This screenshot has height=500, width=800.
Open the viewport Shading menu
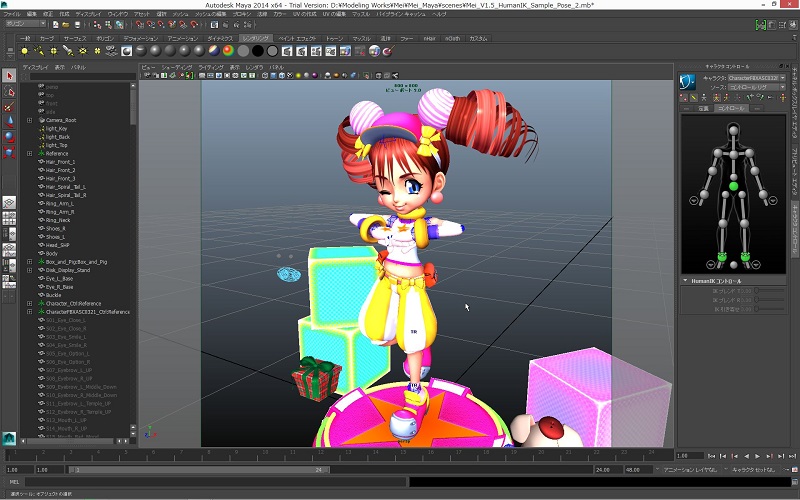click(x=177, y=67)
